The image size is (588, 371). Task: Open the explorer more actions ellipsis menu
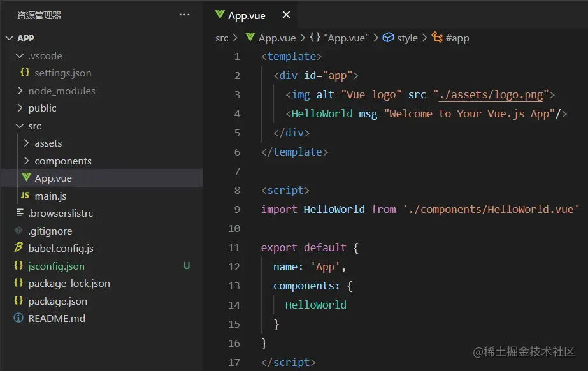point(184,15)
